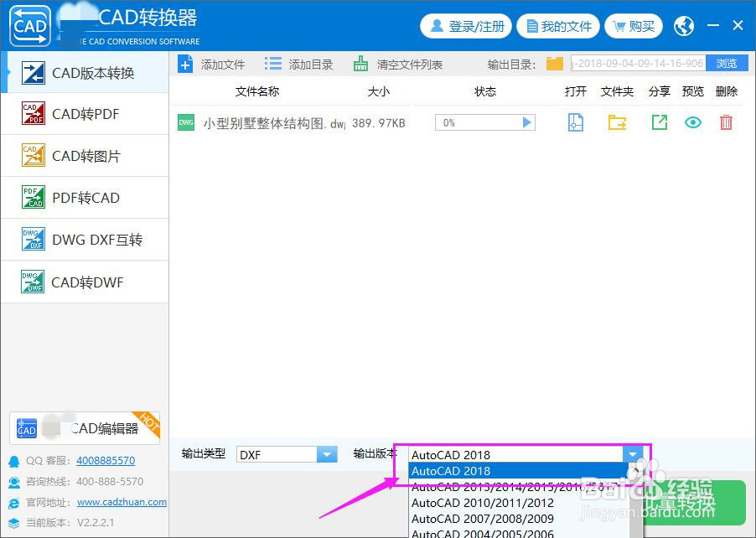Click the 文件名称 column header
Screen dimensions: 756x538
click(257, 91)
